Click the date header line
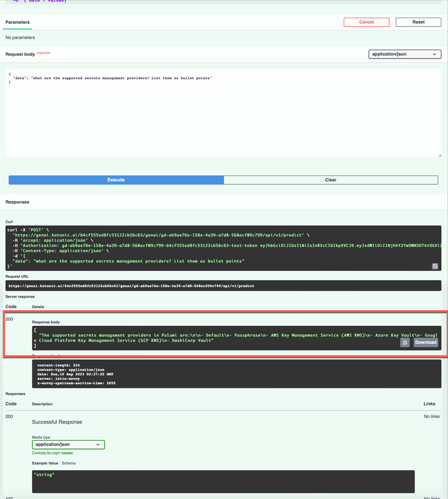The width and height of the screenshot is (448, 499). tap(75, 374)
